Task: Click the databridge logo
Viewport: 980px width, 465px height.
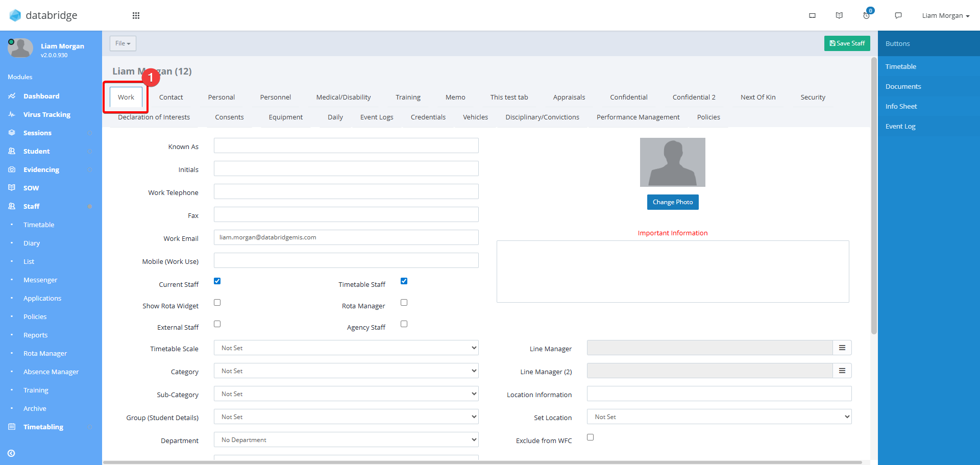Action: pyautogui.click(x=43, y=15)
